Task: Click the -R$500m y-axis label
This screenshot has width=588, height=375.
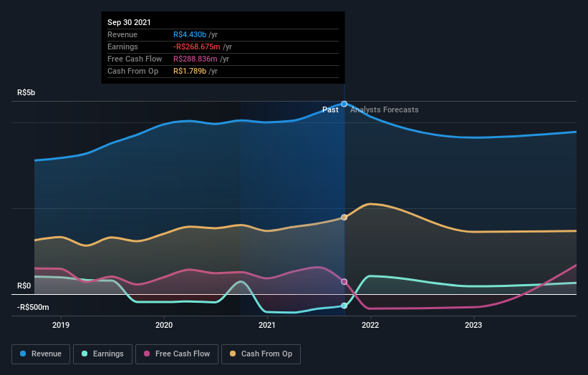Action: point(33,307)
